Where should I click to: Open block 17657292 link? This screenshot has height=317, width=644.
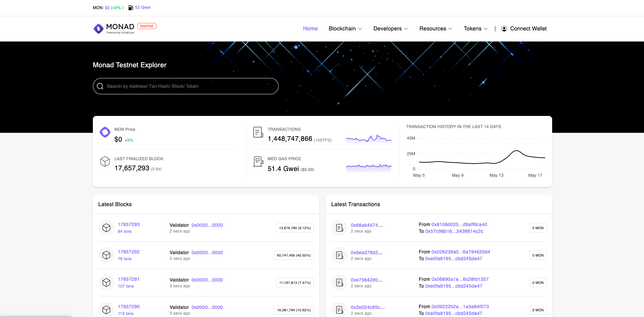[x=129, y=252]
